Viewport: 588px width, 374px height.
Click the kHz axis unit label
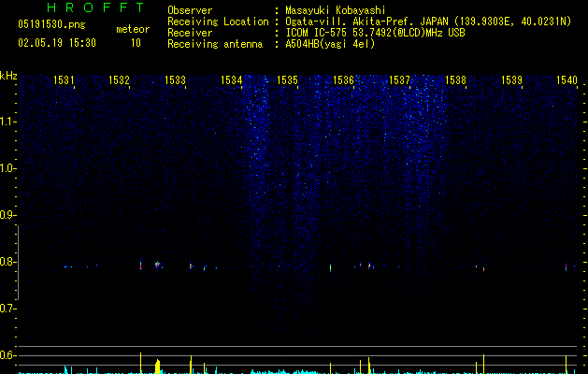click(x=8, y=76)
